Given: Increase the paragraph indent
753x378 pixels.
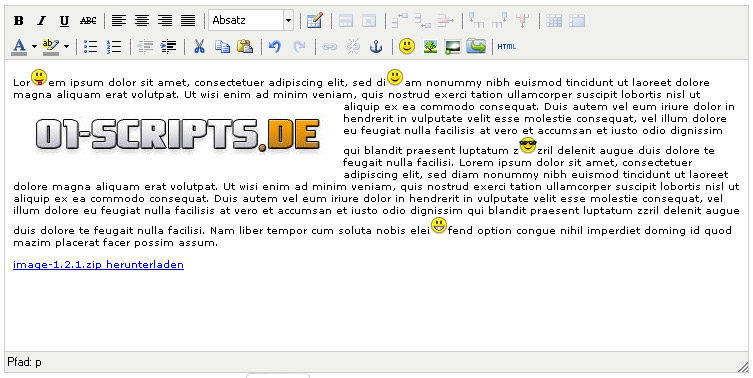Looking at the screenshot, I should [x=168, y=47].
